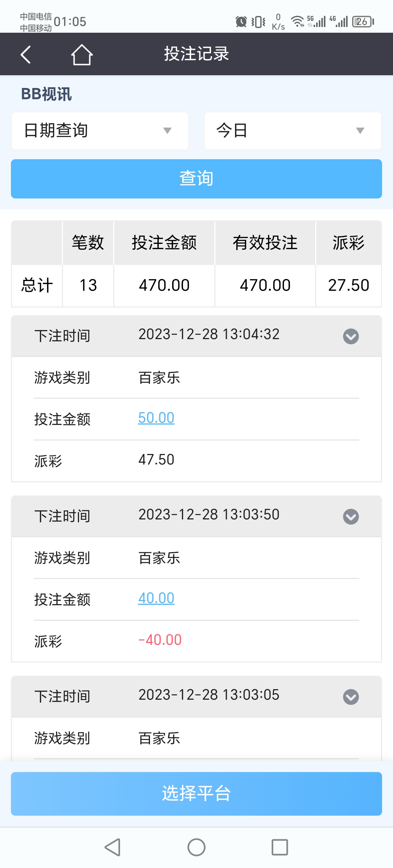
Task: Click the 查询 search button
Action: (x=196, y=179)
